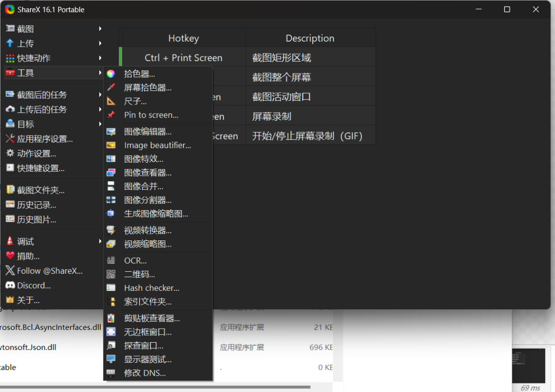Open 应用程序设置 from the sidebar

pos(53,139)
